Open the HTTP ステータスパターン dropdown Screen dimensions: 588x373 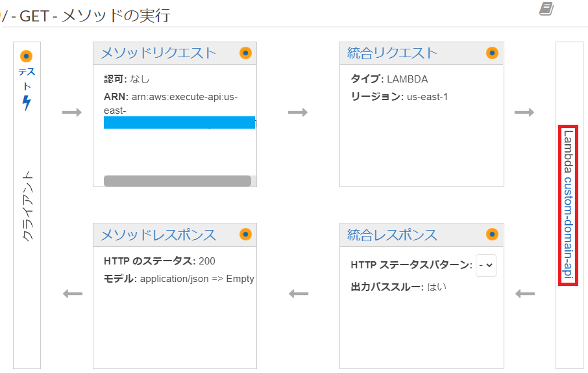click(486, 265)
